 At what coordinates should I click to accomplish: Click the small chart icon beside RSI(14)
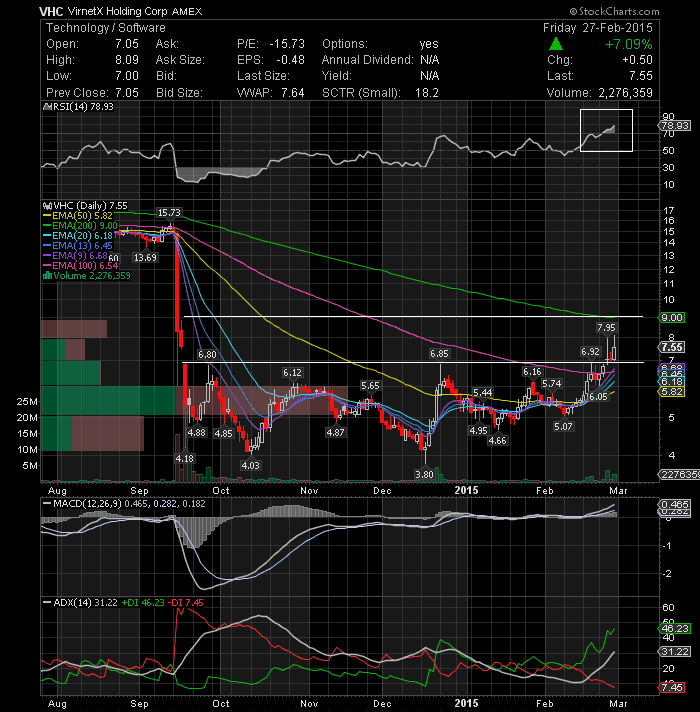click(x=47, y=107)
